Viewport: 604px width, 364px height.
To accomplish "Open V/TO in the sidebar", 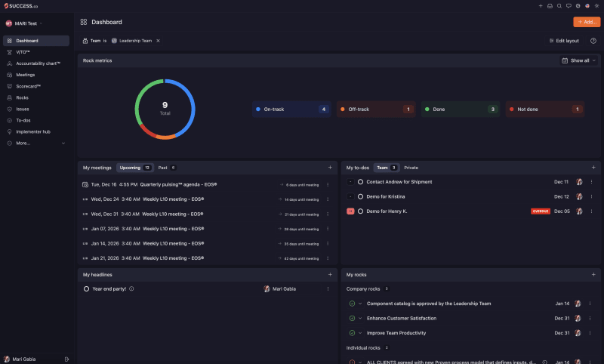I will coord(35,52).
